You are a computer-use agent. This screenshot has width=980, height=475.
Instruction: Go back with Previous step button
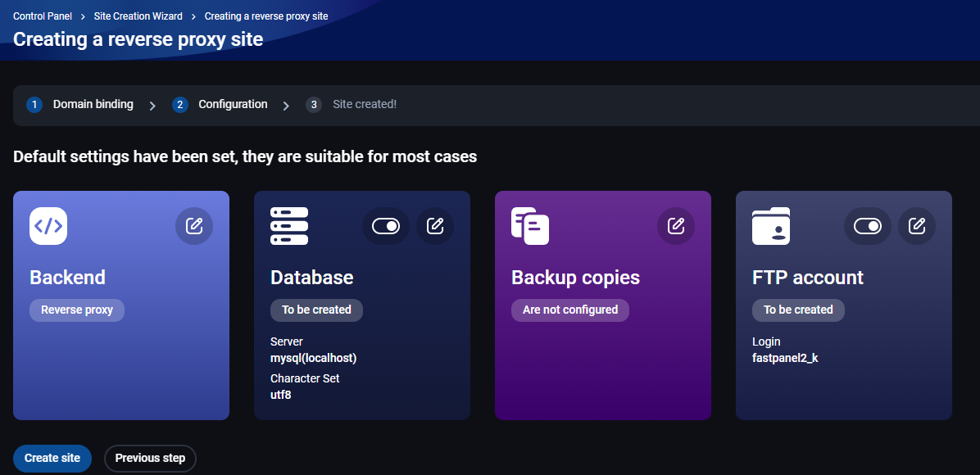tap(150, 458)
